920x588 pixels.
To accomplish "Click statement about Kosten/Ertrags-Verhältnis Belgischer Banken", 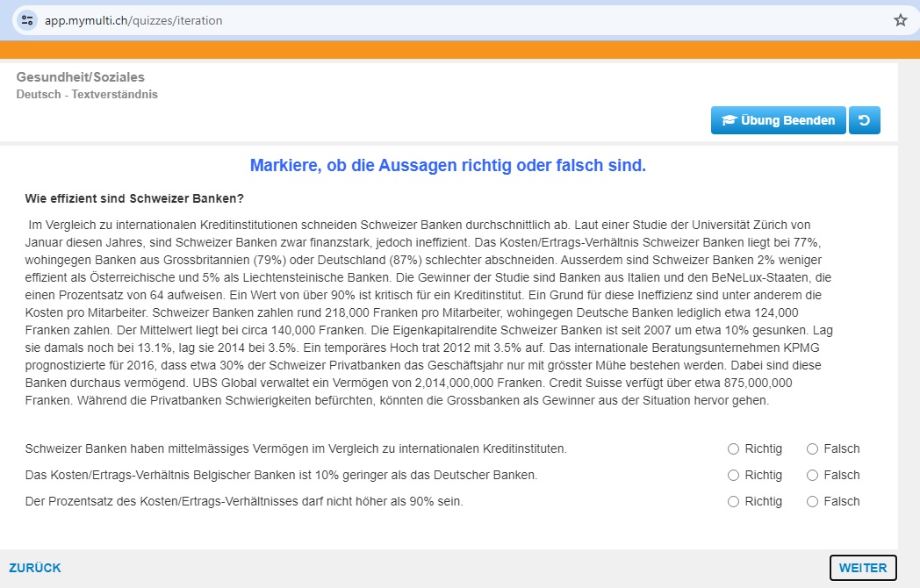I will (x=281, y=476).
